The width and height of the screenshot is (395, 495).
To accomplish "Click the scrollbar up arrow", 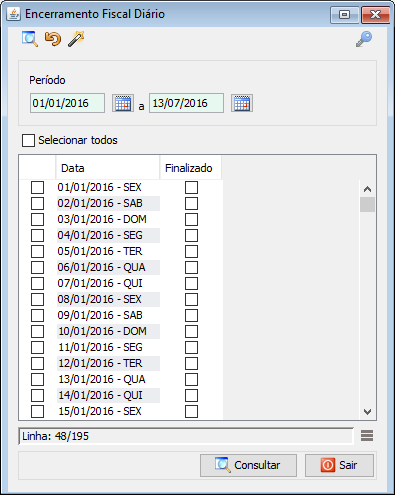I will tap(367, 189).
